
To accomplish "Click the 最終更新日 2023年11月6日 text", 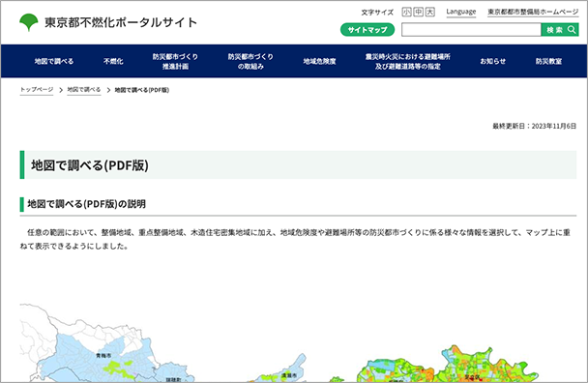I will 535,126.
